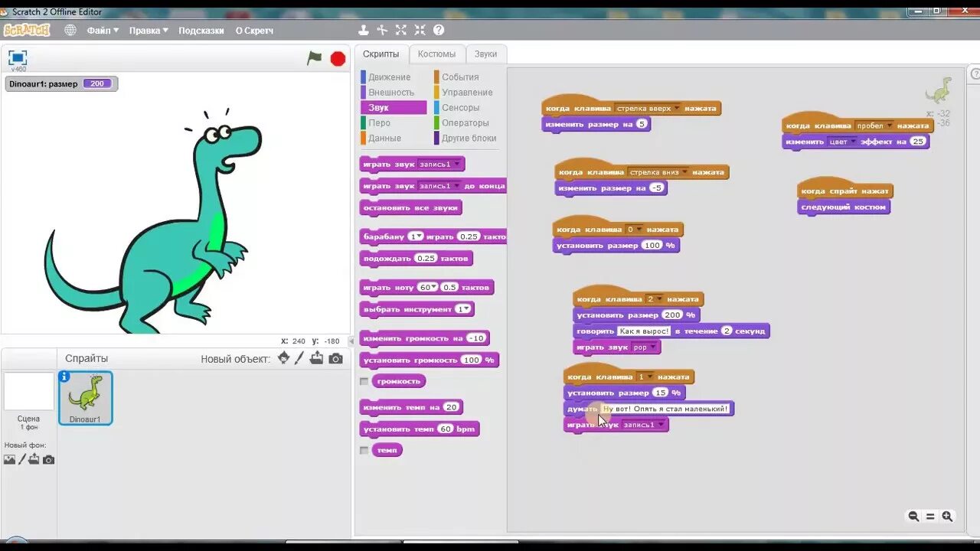980x551 pixels.
Task: Select the delete scissors tool
Action: 382,30
